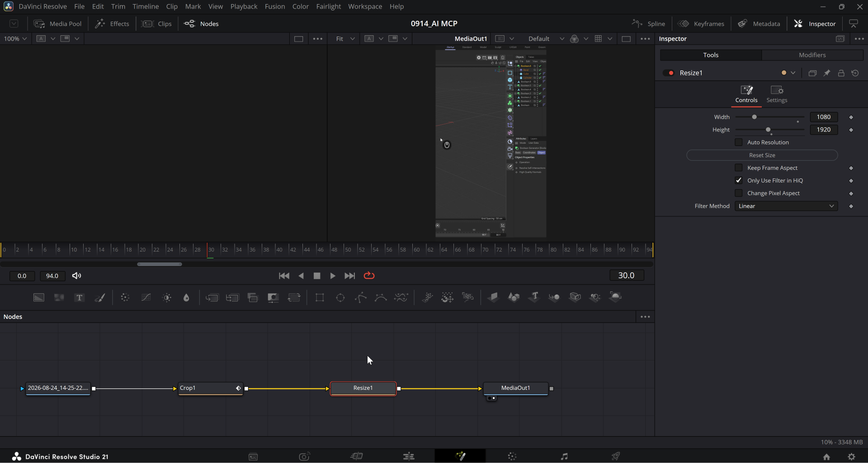Show the Spline editor panel
Image resolution: width=868 pixels, height=463 pixels.
click(648, 23)
